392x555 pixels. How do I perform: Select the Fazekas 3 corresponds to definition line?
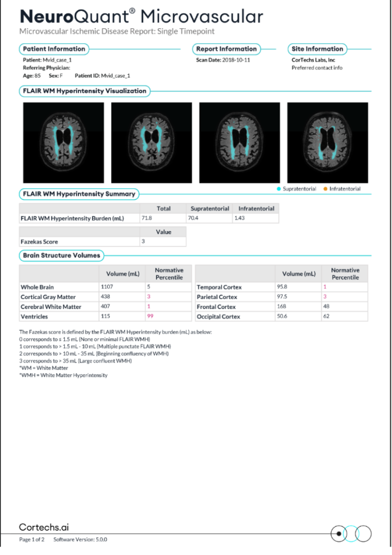point(75,361)
